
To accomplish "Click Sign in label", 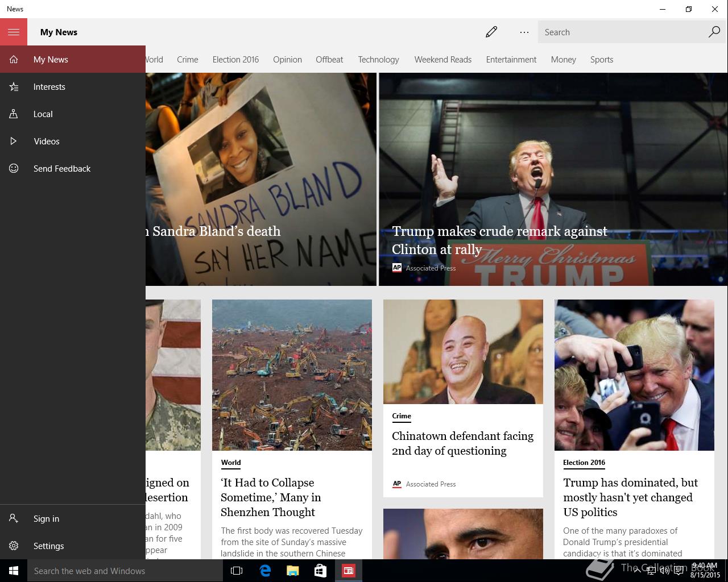I will click(x=46, y=518).
